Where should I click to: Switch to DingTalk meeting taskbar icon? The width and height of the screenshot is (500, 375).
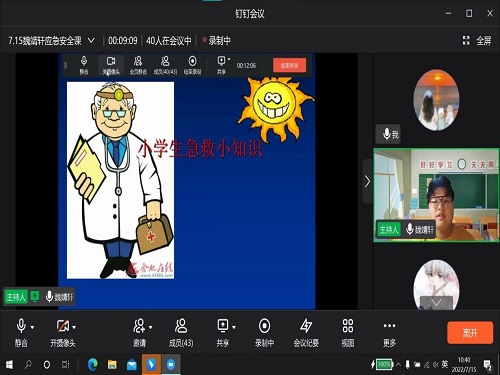[171, 365]
